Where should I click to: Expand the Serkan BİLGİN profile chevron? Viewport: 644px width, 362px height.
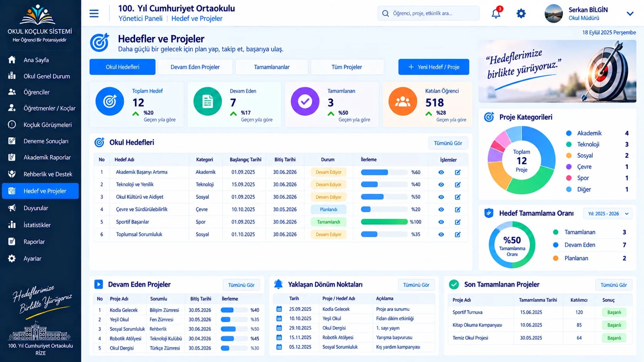pyautogui.click(x=630, y=13)
